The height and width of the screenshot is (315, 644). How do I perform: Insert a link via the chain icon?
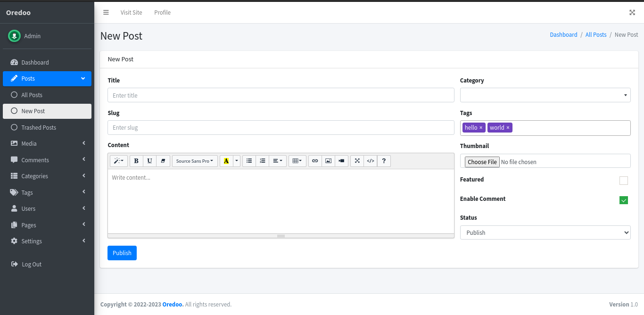315,161
